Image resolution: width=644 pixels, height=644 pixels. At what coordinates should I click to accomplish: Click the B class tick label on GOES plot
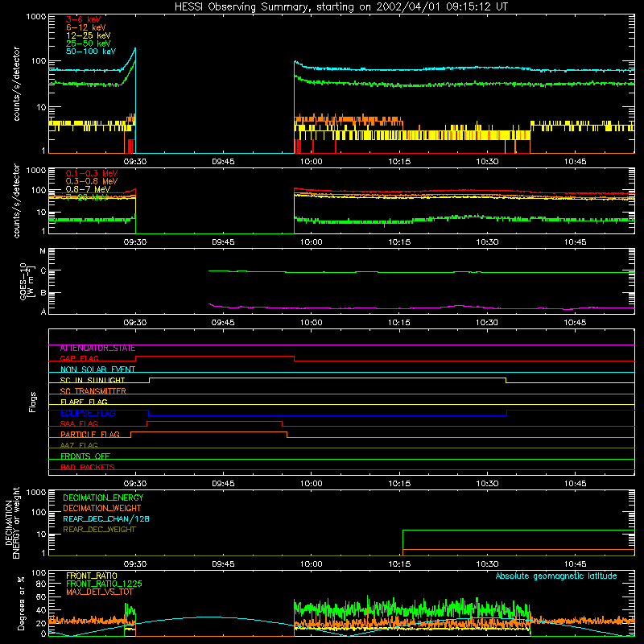point(43,293)
